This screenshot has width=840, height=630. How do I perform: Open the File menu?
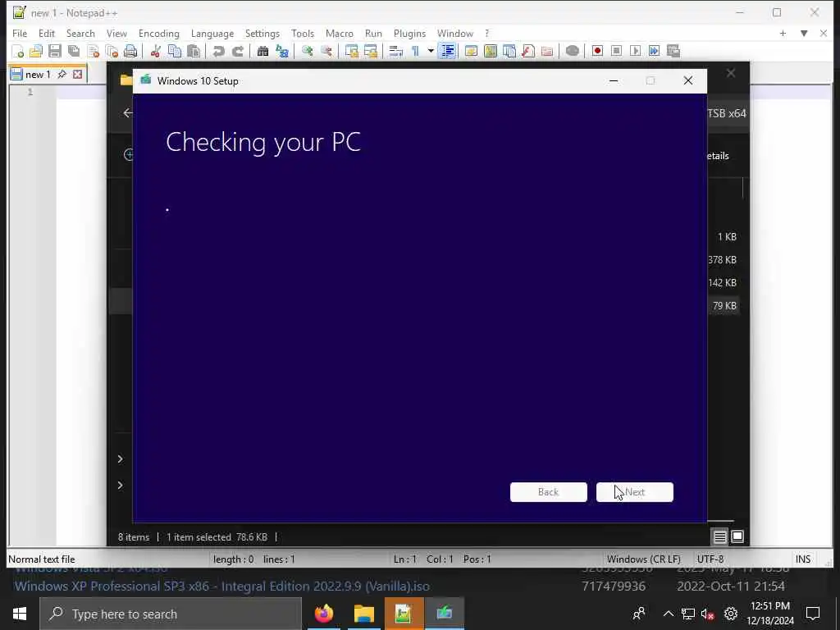[20, 33]
